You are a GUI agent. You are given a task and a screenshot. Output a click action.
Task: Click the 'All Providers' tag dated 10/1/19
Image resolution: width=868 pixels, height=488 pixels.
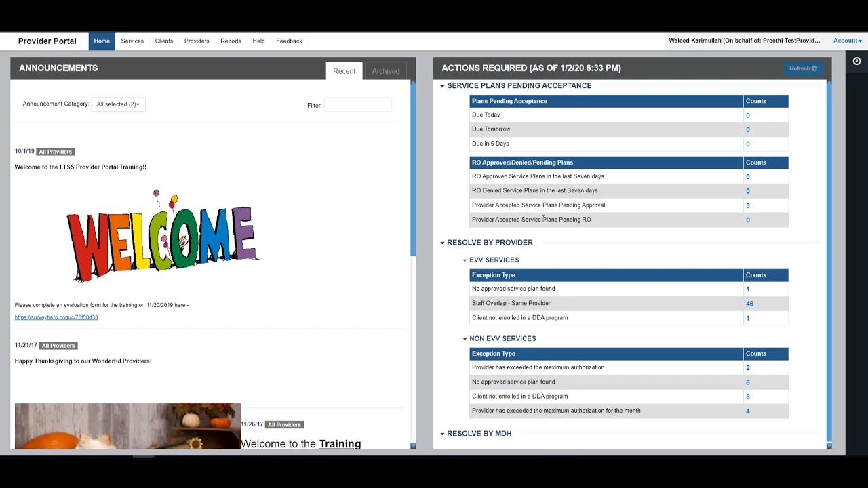55,152
